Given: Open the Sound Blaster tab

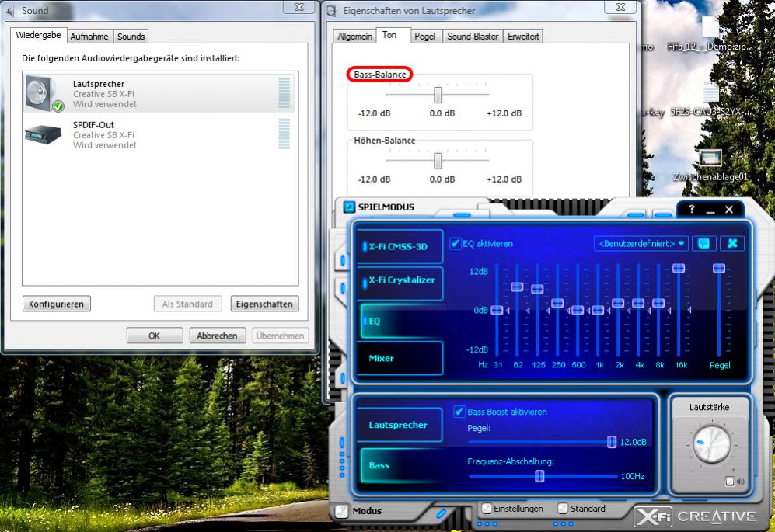Looking at the screenshot, I should (x=473, y=36).
